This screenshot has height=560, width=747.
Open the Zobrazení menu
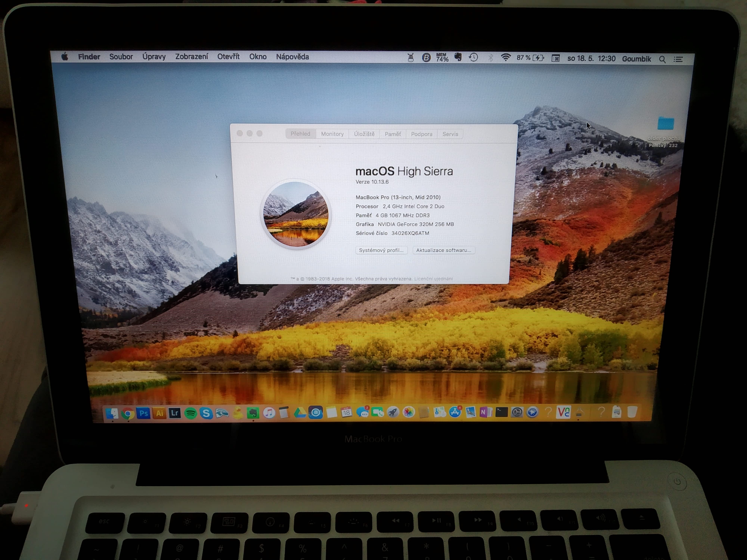tap(191, 57)
